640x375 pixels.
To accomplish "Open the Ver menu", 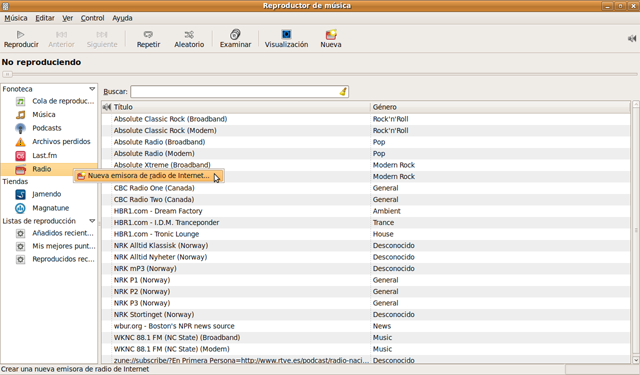I will tap(67, 18).
